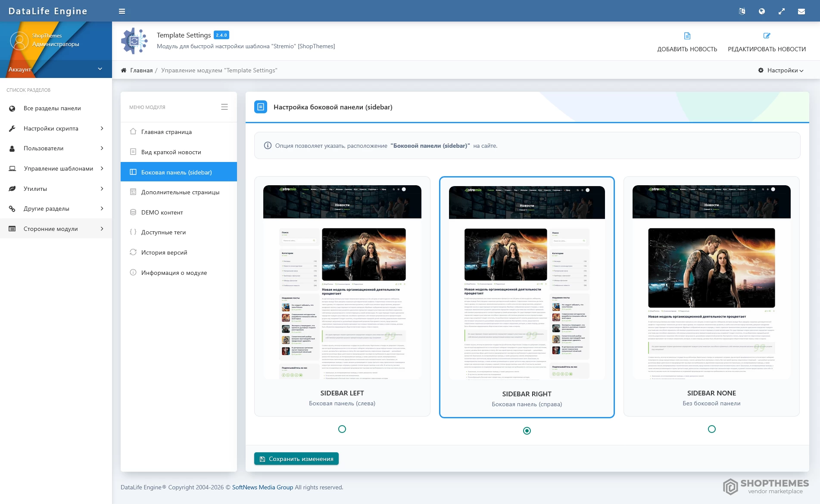Toggle the hamburger sidebar menu in header

[x=122, y=11]
